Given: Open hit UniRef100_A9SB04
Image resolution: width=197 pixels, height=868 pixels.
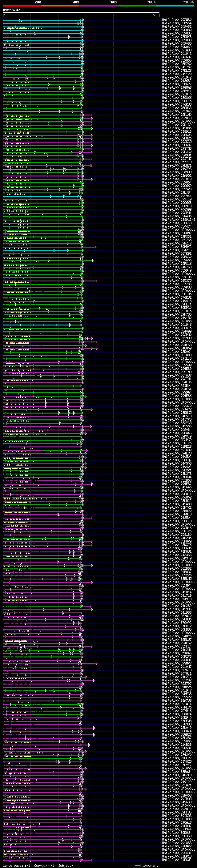Looking at the screenshot, I should coord(177,386).
